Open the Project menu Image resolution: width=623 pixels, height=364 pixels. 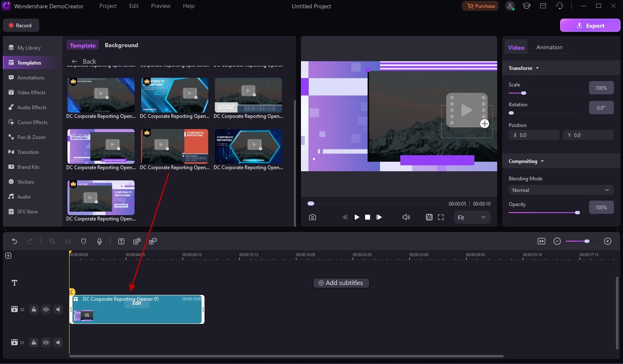tap(108, 6)
